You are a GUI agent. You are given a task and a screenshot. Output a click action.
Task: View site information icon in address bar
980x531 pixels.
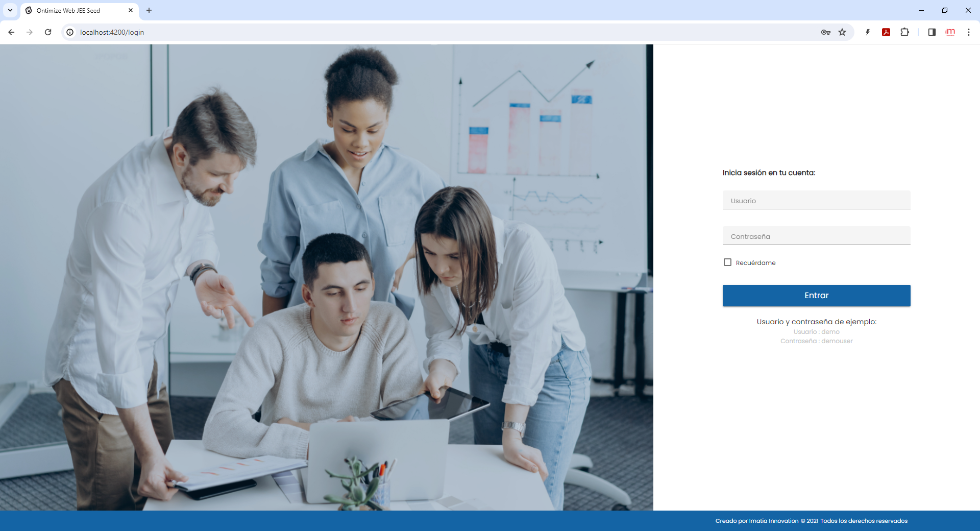pos(70,32)
